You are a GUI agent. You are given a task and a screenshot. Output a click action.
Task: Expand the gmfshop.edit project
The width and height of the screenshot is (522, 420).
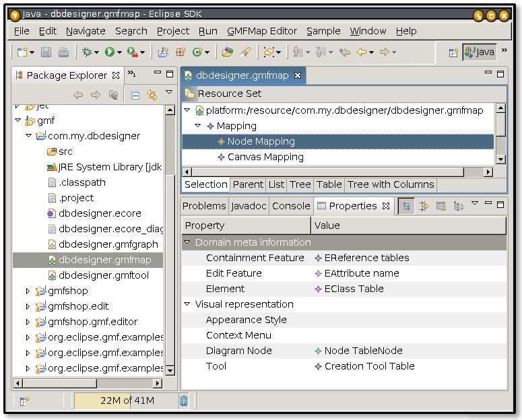tap(28, 306)
